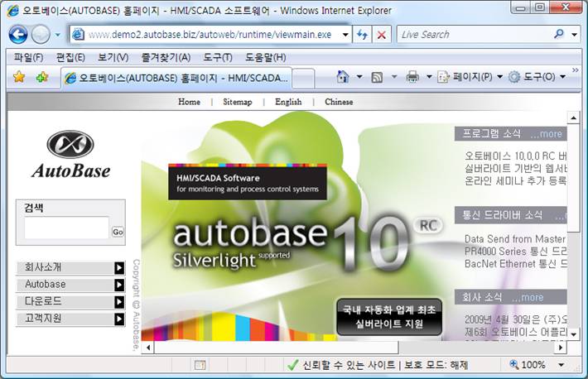Click the English language link
Screen dimensions: 588x379
click(288, 102)
